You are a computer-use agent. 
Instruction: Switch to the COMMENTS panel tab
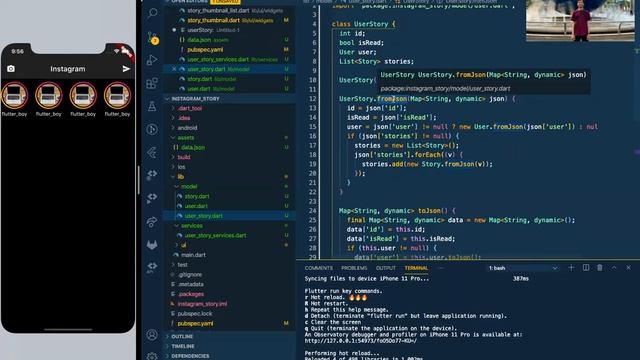tap(319, 268)
